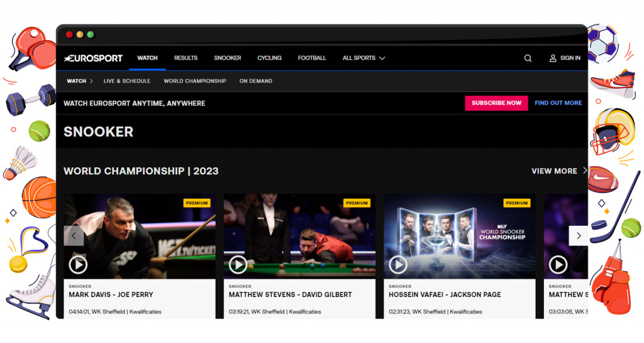The height and width of the screenshot is (343, 644).
Task: Click the green window maximize dot
Action: pyautogui.click(x=91, y=35)
